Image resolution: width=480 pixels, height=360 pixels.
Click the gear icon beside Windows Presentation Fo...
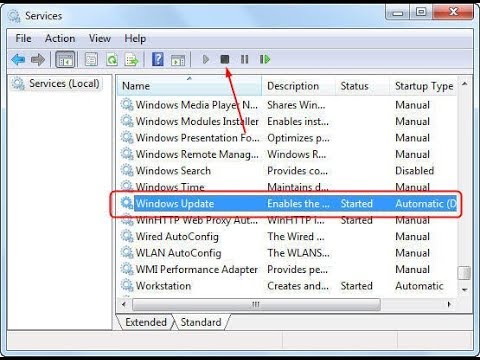127,137
